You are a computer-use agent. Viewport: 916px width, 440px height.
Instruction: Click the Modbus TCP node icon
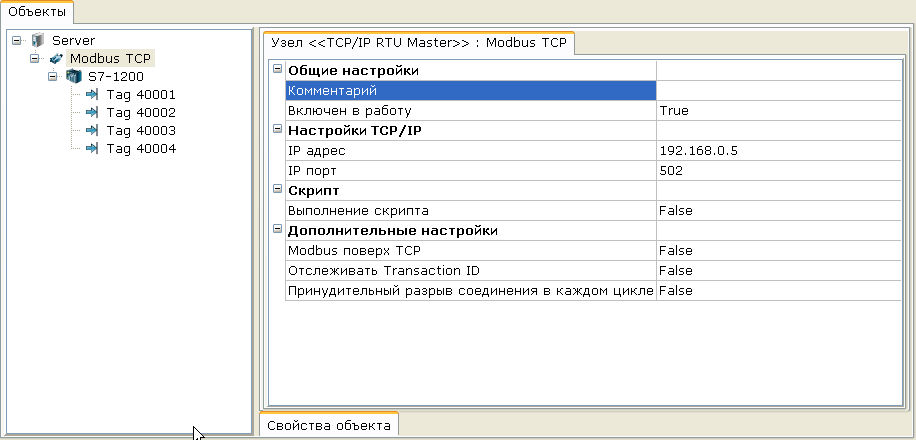(x=56, y=58)
